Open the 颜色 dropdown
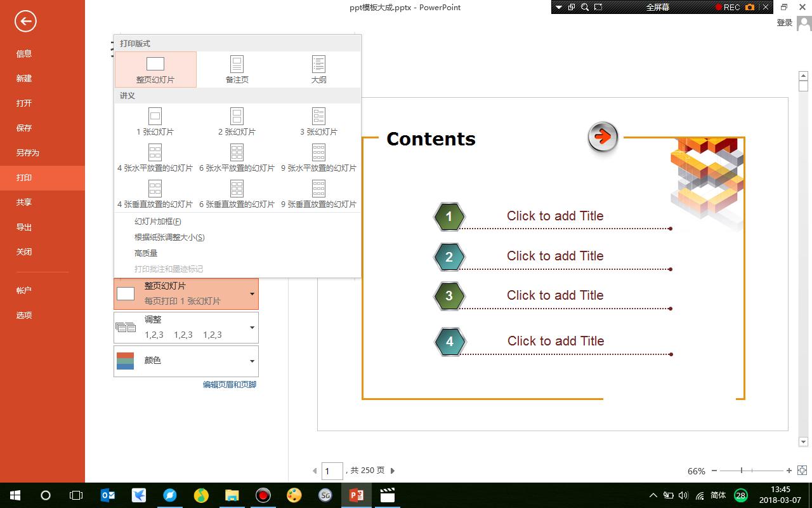This screenshot has height=508, width=812. [186, 361]
